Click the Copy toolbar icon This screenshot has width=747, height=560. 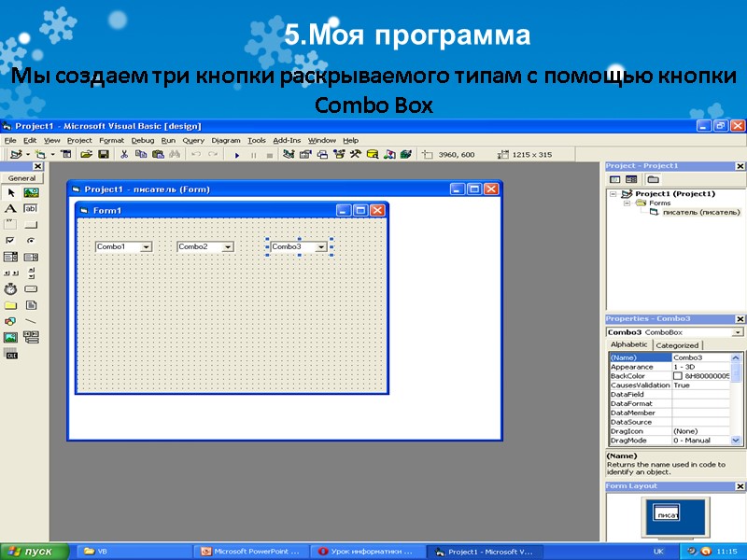click(x=141, y=154)
